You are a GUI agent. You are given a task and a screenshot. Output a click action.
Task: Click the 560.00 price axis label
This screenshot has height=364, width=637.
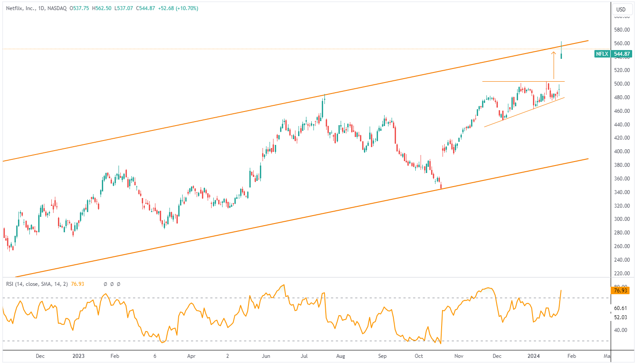[x=623, y=43]
